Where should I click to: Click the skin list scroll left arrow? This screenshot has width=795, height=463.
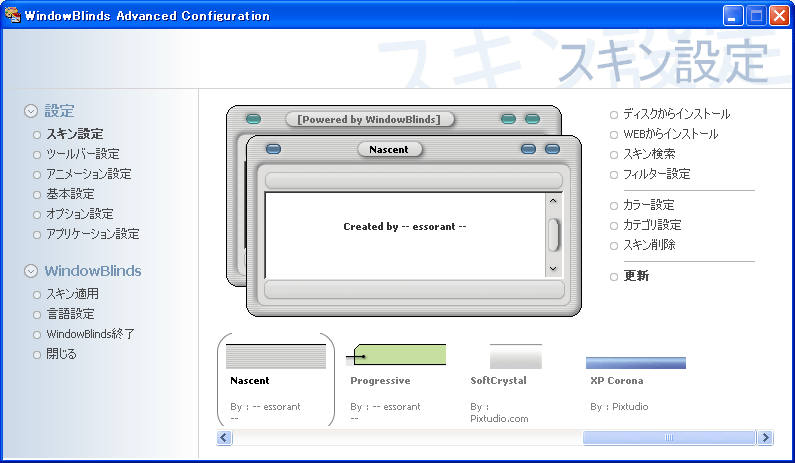coord(224,438)
